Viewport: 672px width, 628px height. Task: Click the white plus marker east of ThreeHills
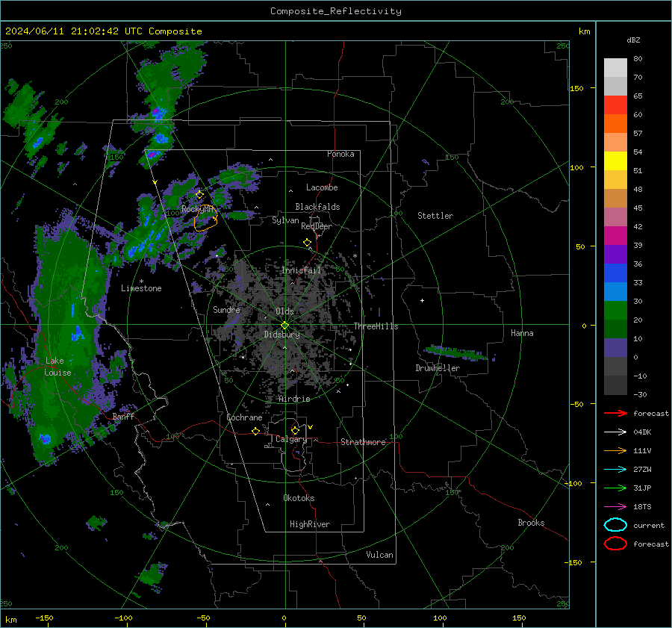click(x=422, y=300)
